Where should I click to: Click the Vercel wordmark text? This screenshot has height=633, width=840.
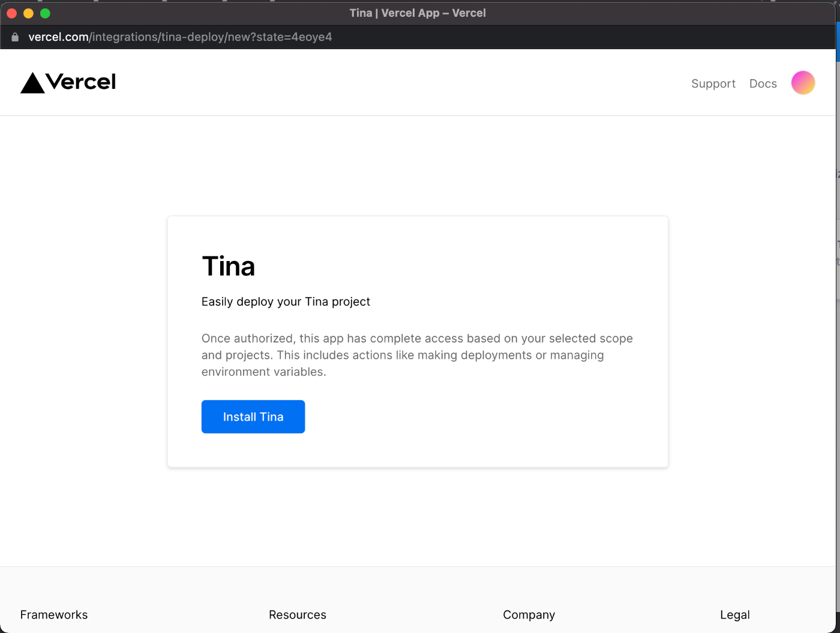tap(81, 82)
